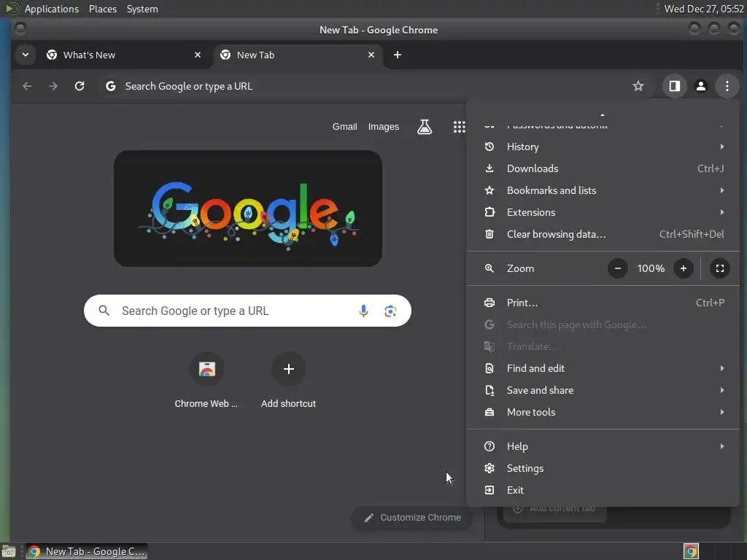Click the holiday Google doodle
This screenshot has height=560, width=747.
248,209
